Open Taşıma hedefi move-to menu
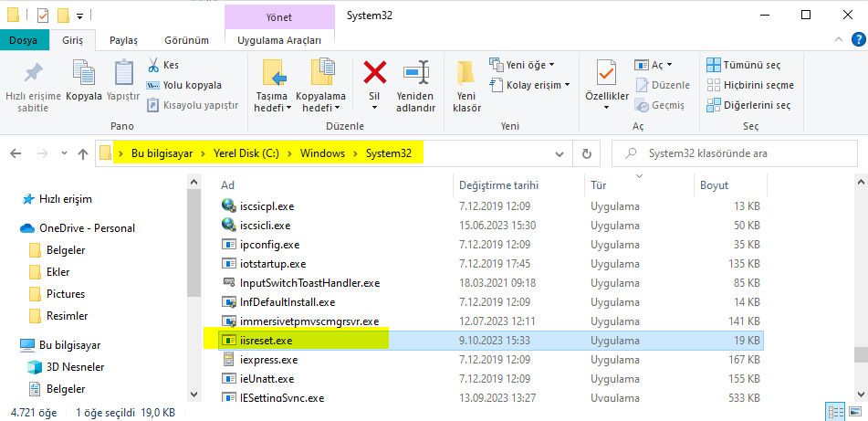Image resolution: width=868 pixels, height=421 pixels. (x=273, y=87)
